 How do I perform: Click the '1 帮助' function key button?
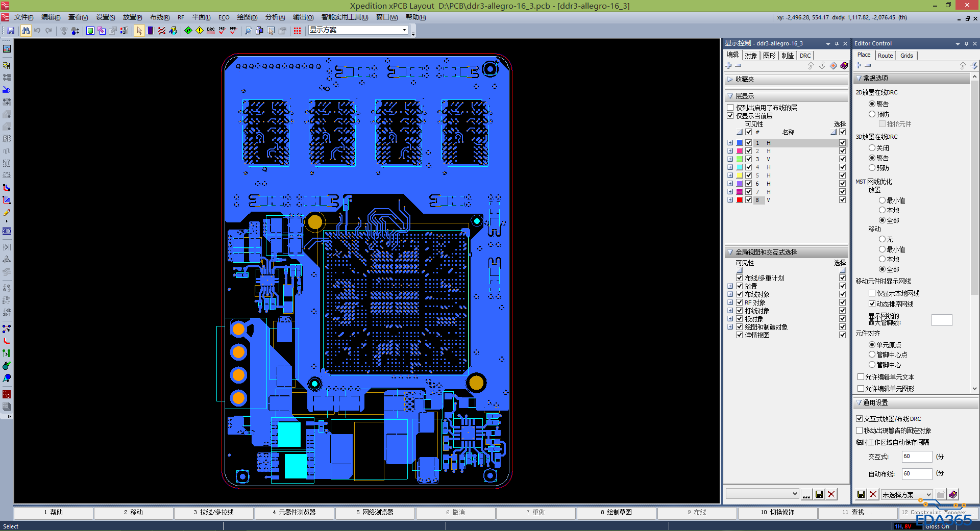[54, 513]
